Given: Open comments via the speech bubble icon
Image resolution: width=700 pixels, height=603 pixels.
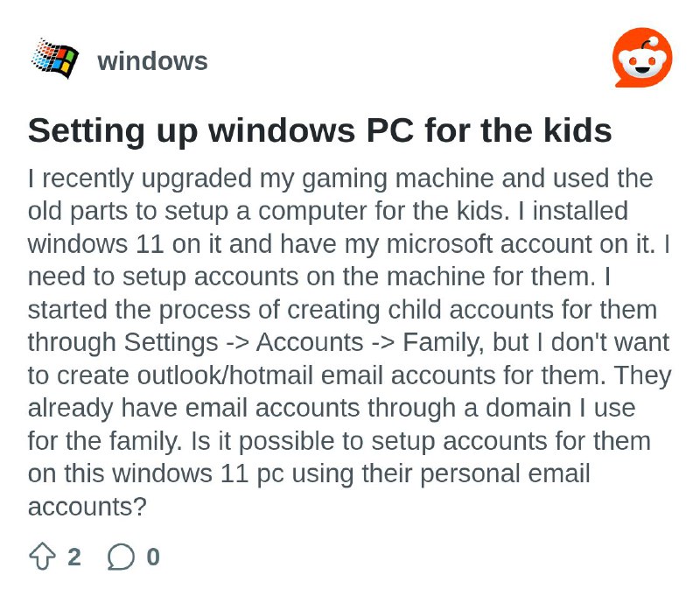Looking at the screenshot, I should click(x=121, y=557).
